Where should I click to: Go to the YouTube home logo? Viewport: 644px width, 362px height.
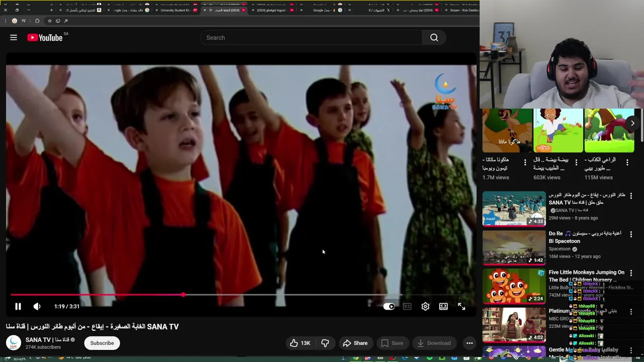(45, 38)
